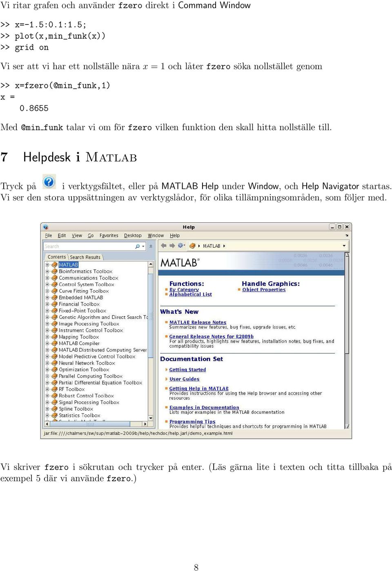This screenshot has width=392, height=571.
Task: Open the Window menu
Action: 156,236
